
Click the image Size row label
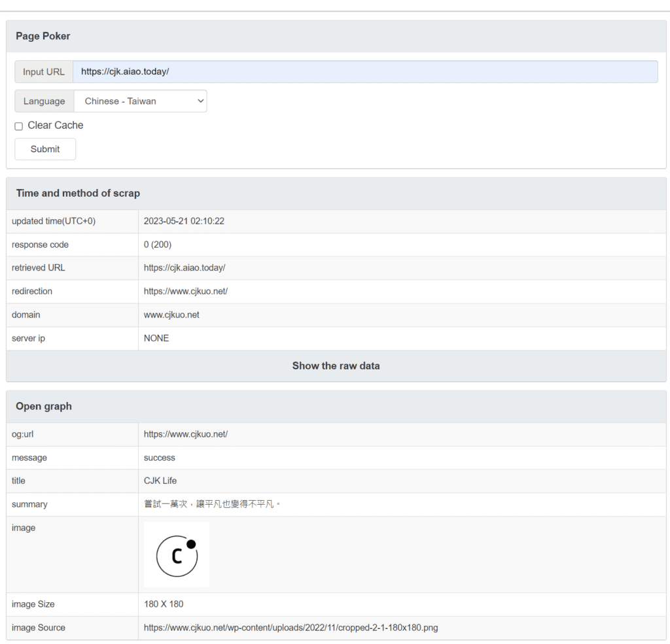coord(33,604)
